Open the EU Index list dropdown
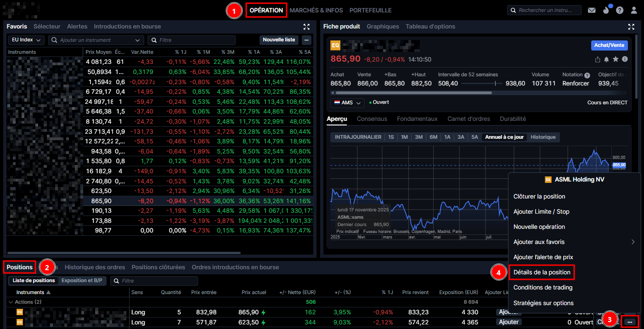Screen dimensions: 644x329 coord(26,40)
